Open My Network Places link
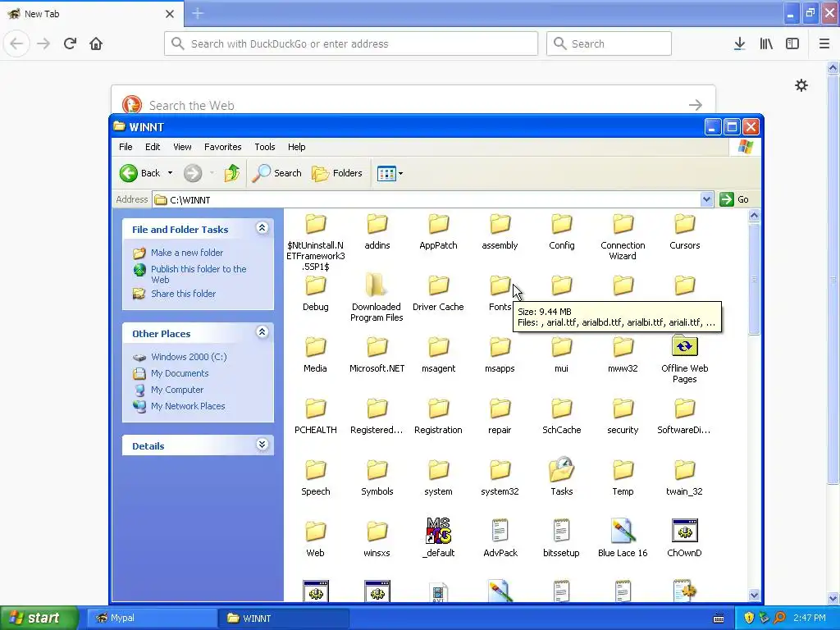Viewport: 840px width, 630px height. (188, 407)
